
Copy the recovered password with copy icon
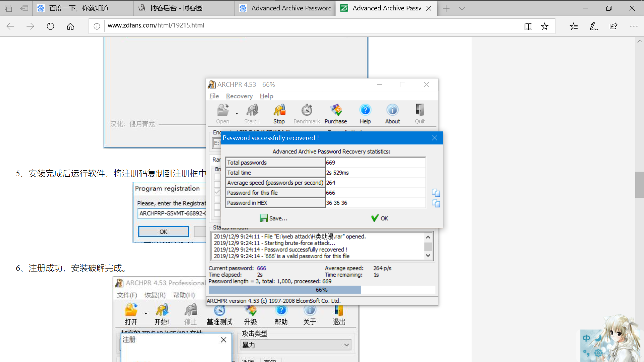(436, 193)
